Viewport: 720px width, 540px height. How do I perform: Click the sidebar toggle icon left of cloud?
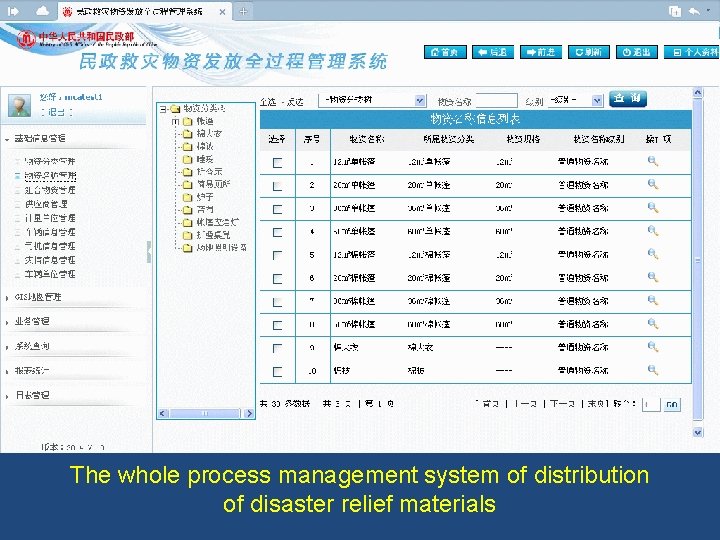13,11
